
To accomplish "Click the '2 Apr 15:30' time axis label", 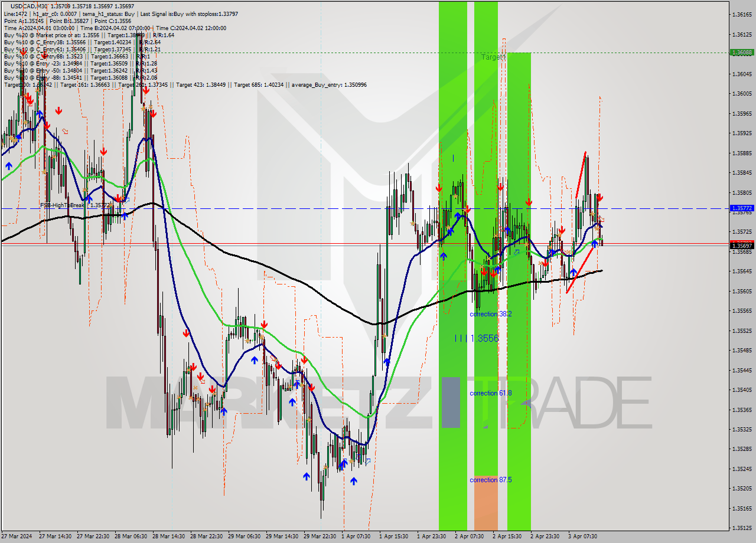I will [x=507, y=537].
